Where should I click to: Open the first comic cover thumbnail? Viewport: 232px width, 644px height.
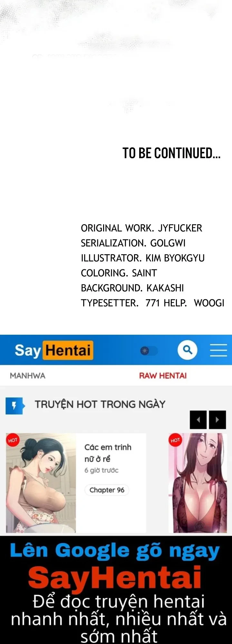point(41,483)
